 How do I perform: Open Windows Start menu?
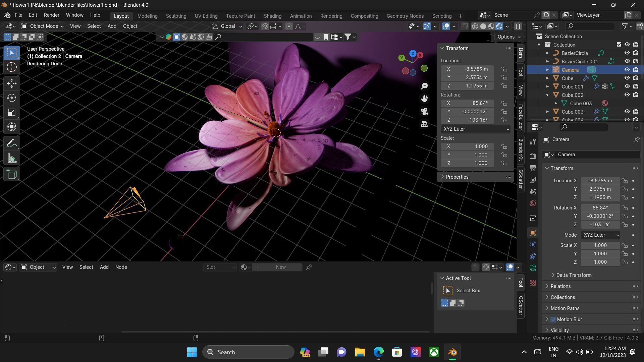pos(192,352)
